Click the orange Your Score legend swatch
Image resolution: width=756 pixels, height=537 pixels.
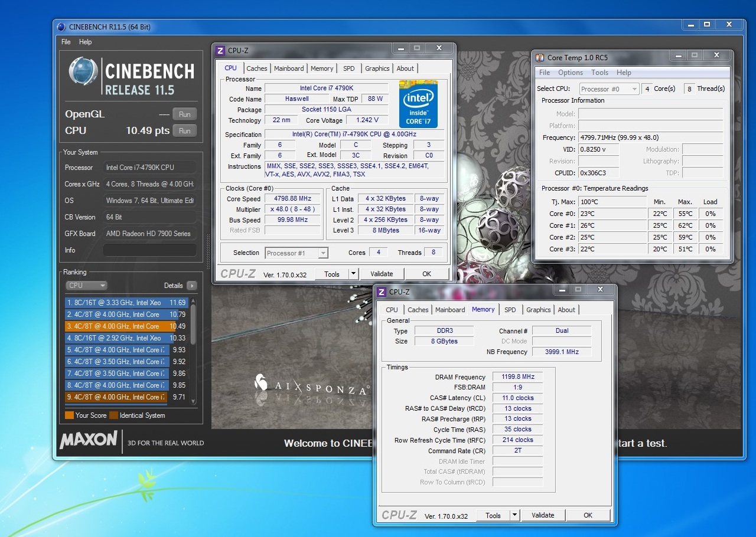[x=69, y=415]
